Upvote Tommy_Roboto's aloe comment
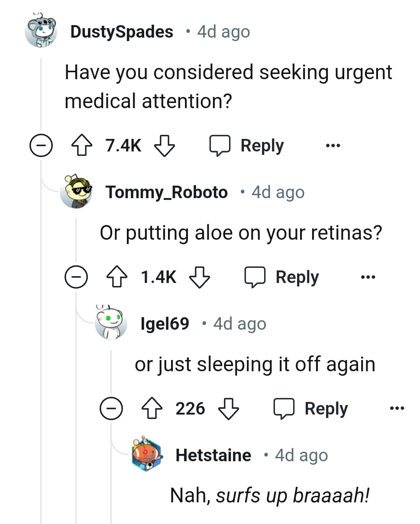The height and width of the screenshot is (524, 420). pyautogui.click(x=117, y=277)
